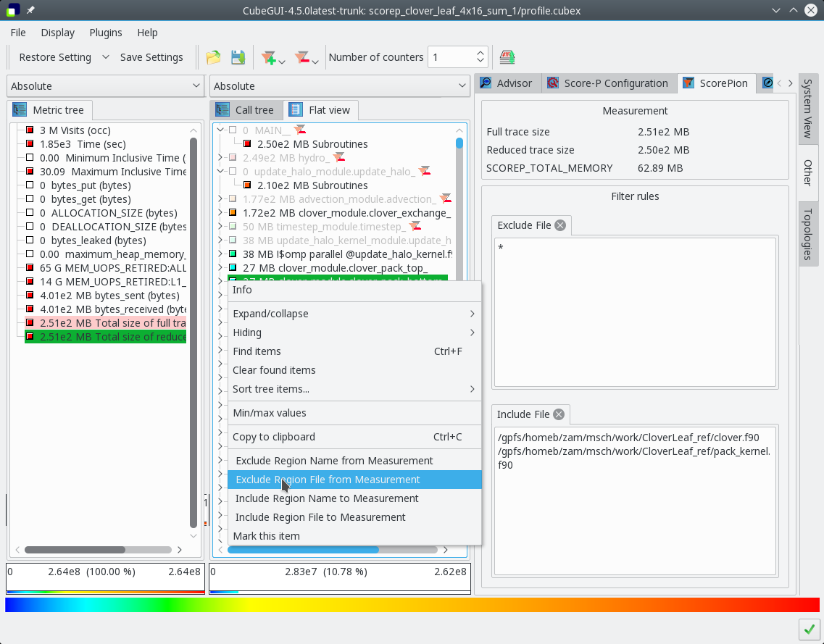Click the save floppy disk icon
The width and height of the screenshot is (824, 644).
238,57
